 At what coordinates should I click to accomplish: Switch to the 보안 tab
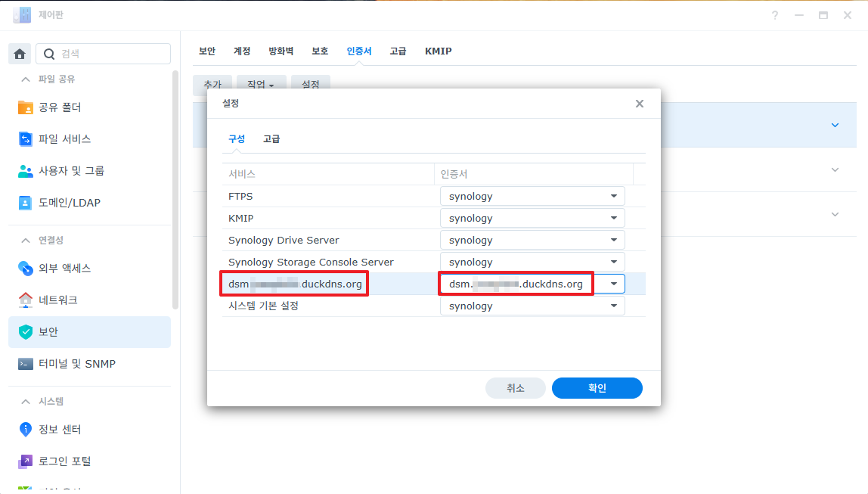point(207,51)
